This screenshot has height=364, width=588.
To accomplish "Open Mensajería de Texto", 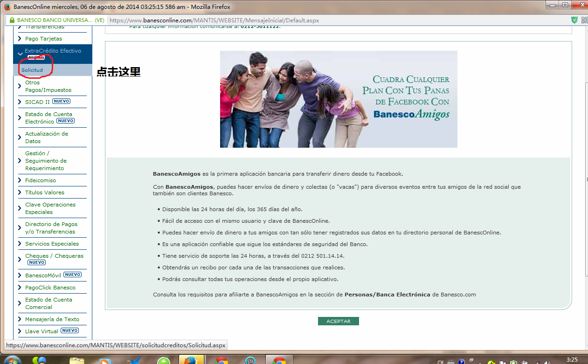I will coord(52,319).
